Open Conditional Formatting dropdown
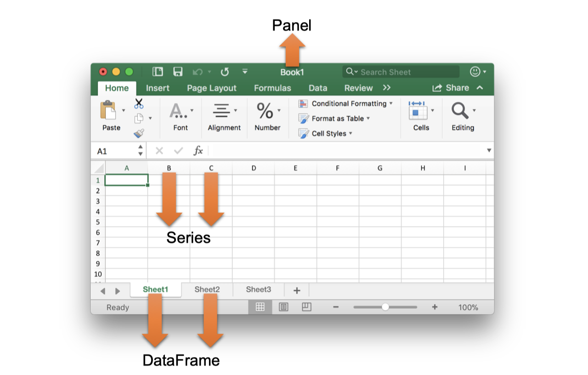The width and height of the screenshot is (588, 375). point(345,103)
